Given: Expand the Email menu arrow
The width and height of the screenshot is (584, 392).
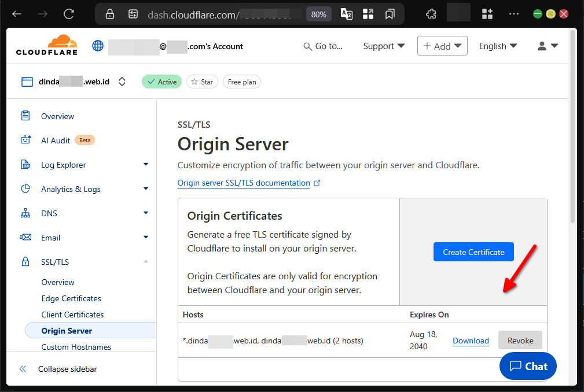Looking at the screenshot, I should [x=146, y=237].
